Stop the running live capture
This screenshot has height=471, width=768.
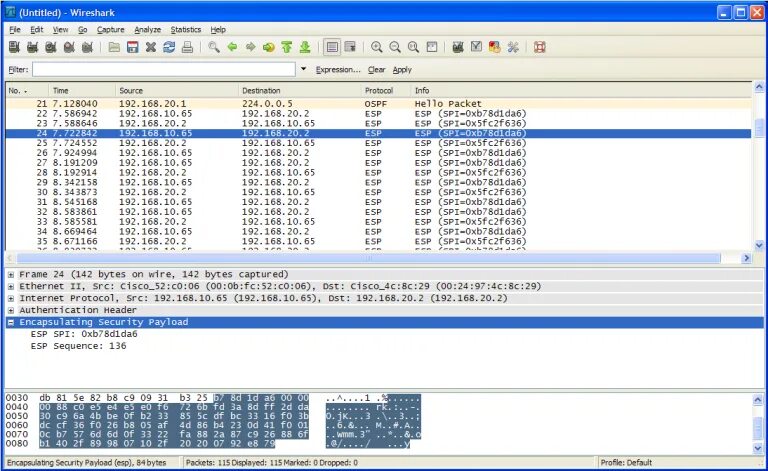69,47
